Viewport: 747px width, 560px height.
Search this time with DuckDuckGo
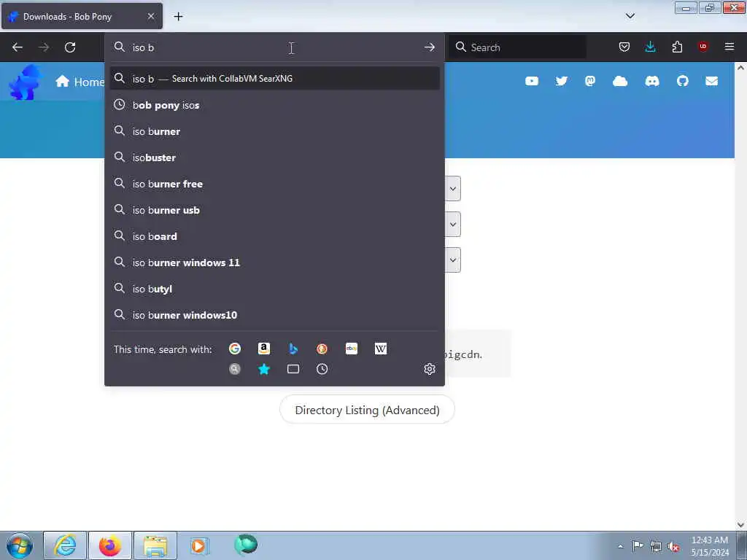pos(322,349)
